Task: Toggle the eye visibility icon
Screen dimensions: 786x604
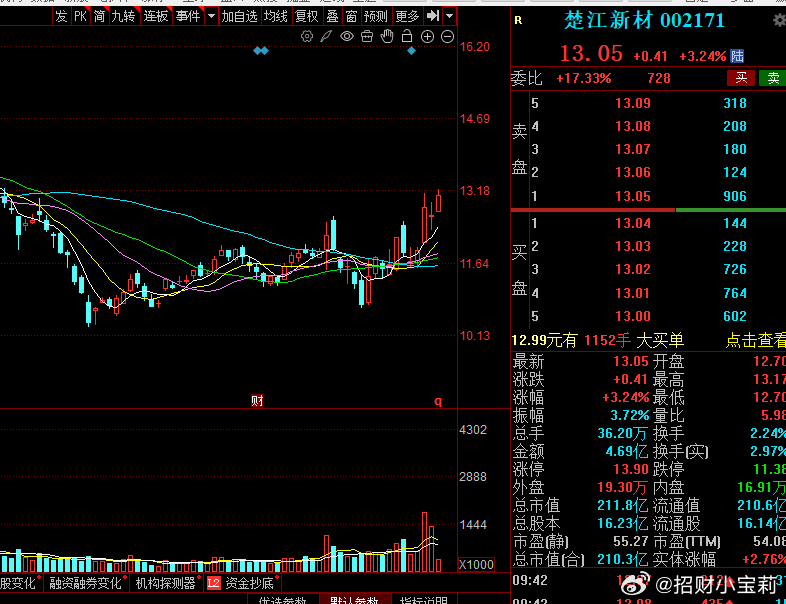Action: pyautogui.click(x=347, y=36)
